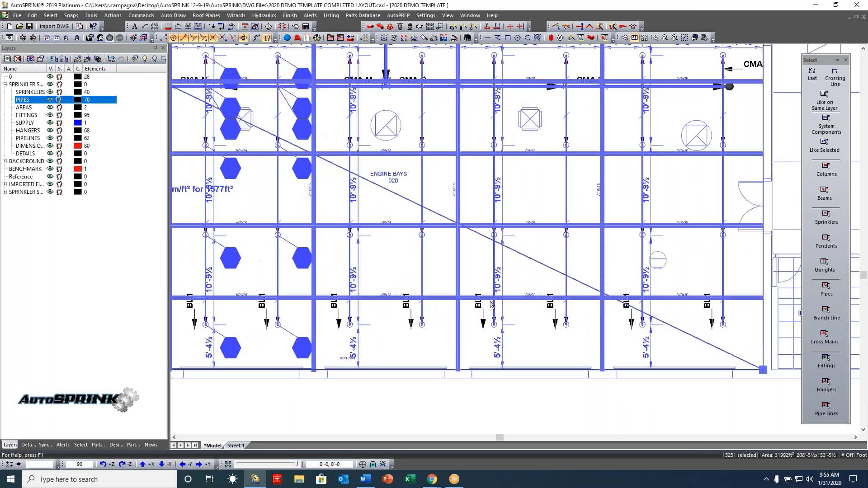The width and height of the screenshot is (868, 488).
Task: Toggle visibility of FITTINGS layer
Action: click(50, 115)
